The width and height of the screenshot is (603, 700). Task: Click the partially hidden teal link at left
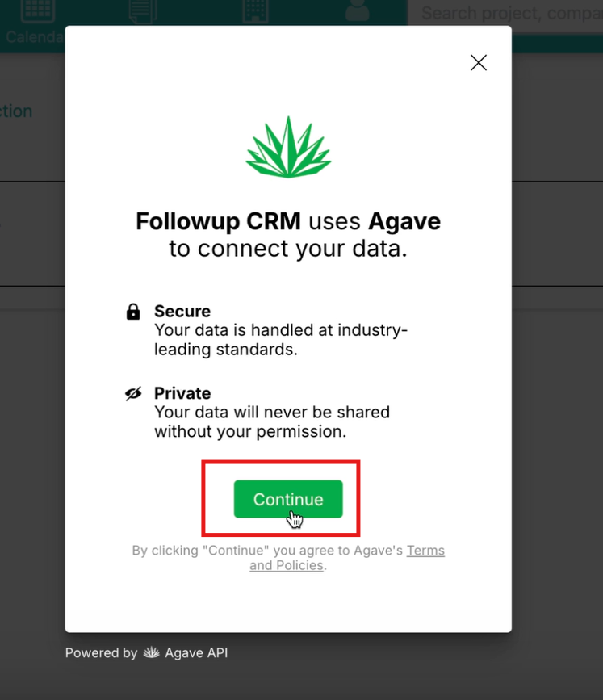16,111
